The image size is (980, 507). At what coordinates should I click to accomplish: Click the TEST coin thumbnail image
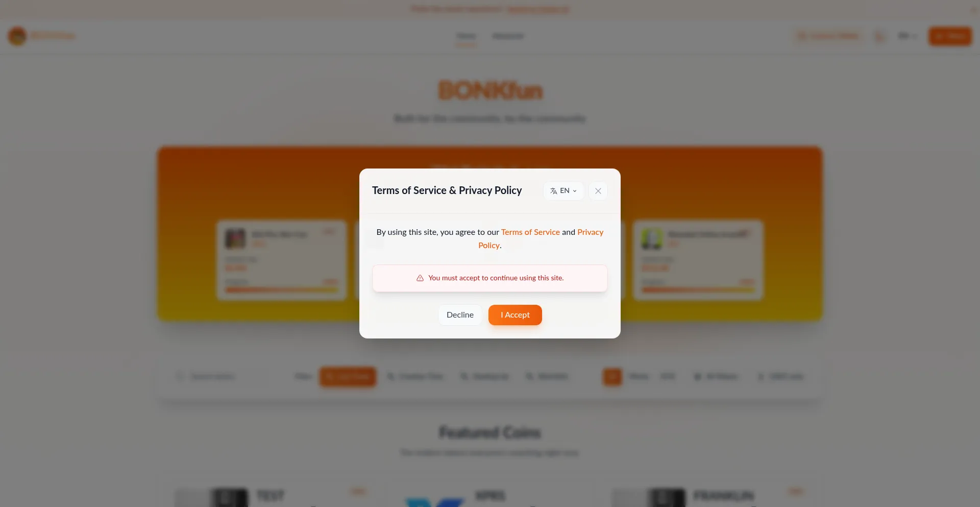pyautogui.click(x=230, y=498)
